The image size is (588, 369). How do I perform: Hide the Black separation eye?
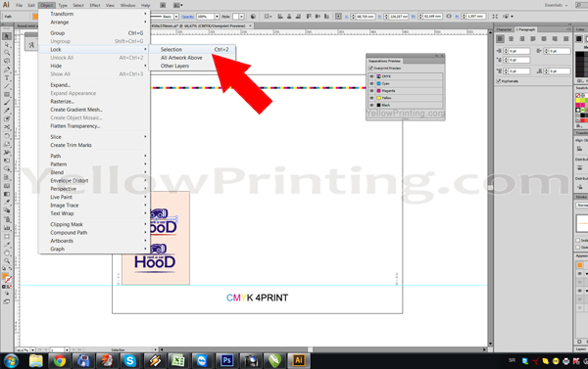371,106
